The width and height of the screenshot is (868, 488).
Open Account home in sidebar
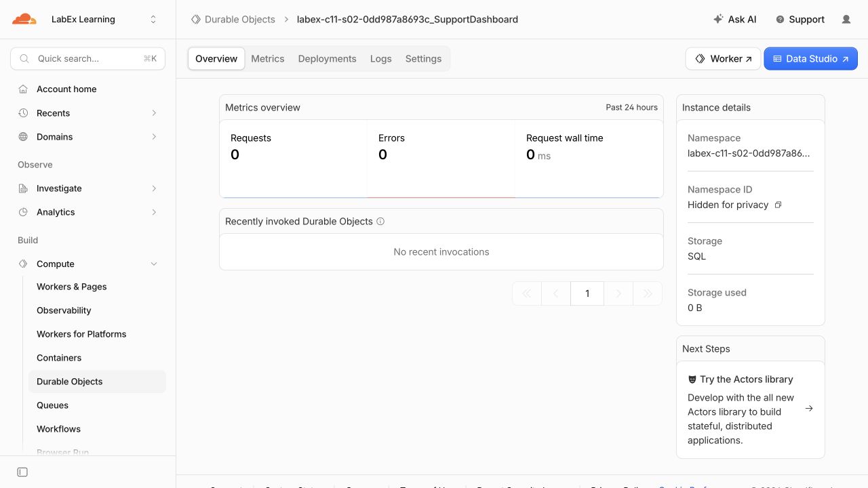click(88, 89)
